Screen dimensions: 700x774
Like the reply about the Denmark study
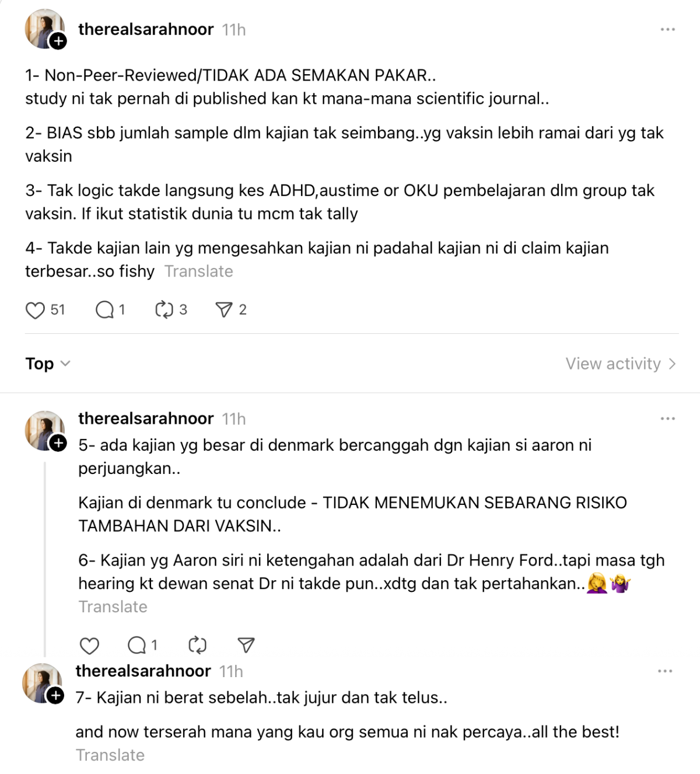click(x=89, y=646)
